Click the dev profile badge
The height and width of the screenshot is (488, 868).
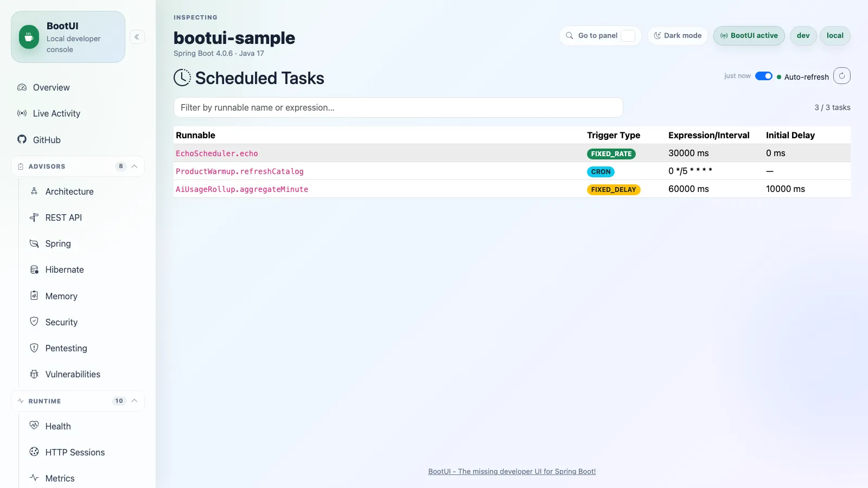click(x=803, y=36)
